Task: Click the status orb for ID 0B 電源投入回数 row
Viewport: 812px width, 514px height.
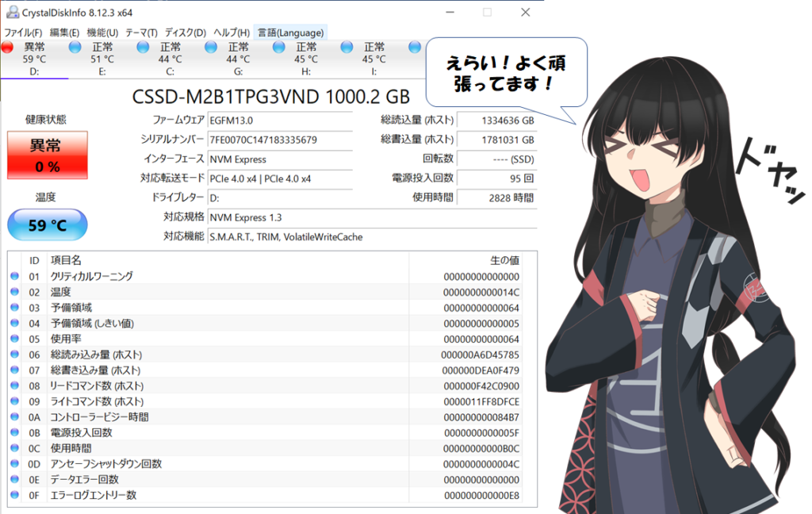Action: tap(14, 432)
